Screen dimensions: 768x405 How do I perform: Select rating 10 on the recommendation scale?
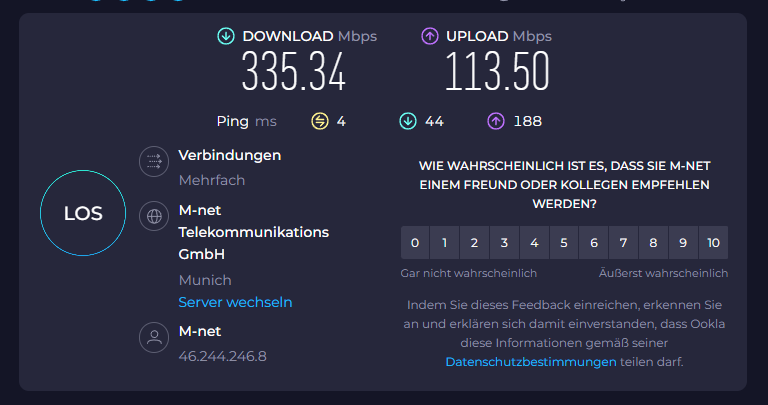click(x=713, y=242)
